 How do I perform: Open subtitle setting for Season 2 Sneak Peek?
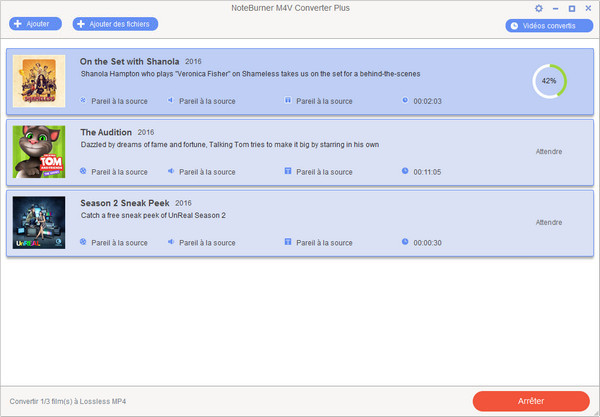[x=325, y=242]
